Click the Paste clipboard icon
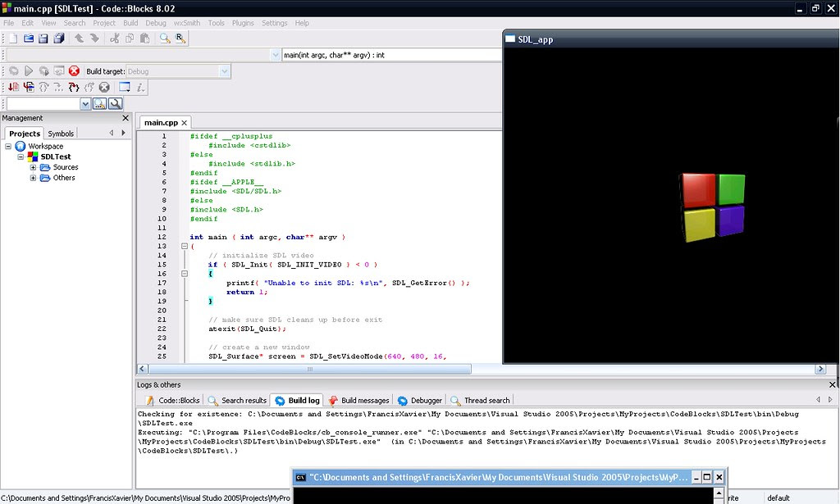 tap(144, 39)
